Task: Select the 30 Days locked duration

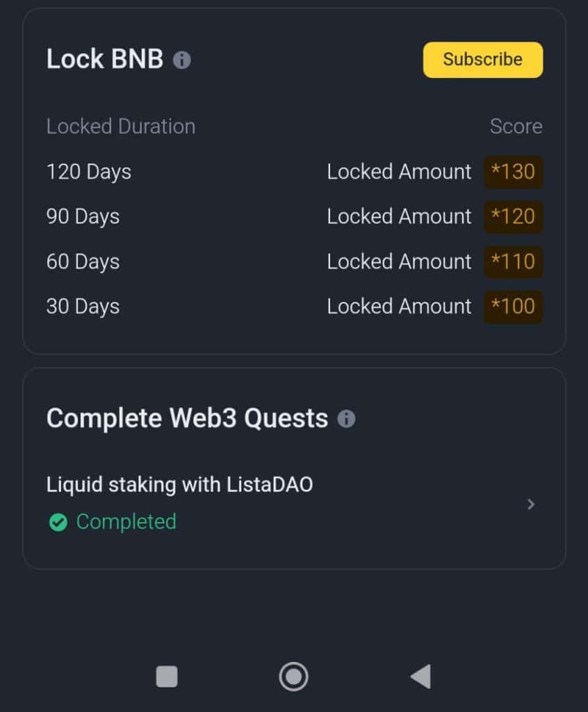Action: 83,307
